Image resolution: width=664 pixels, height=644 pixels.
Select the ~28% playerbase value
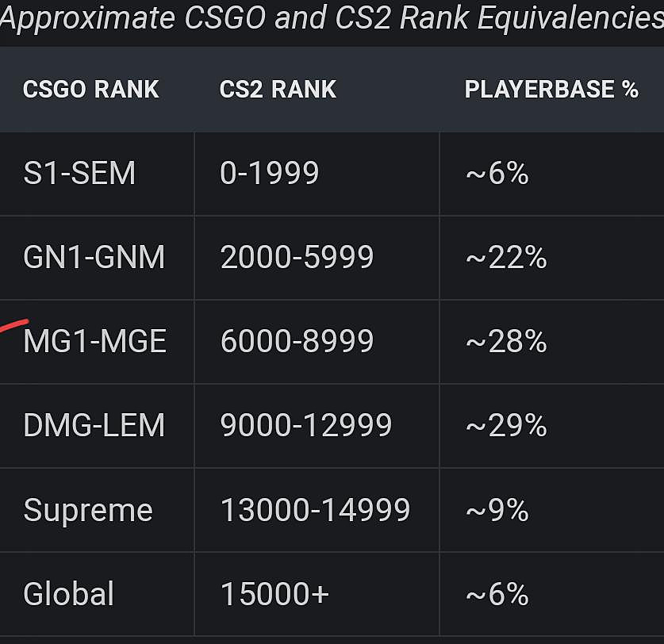tap(506, 342)
